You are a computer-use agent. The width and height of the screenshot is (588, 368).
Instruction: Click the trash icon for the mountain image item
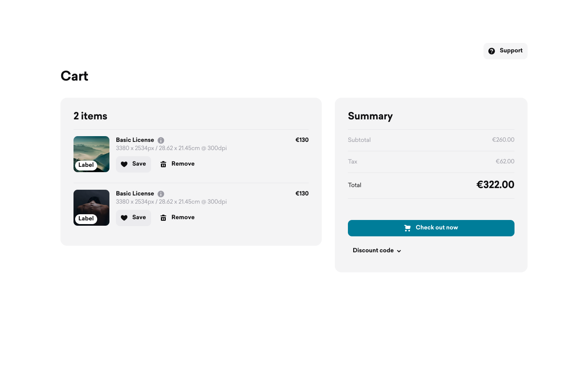(x=163, y=164)
